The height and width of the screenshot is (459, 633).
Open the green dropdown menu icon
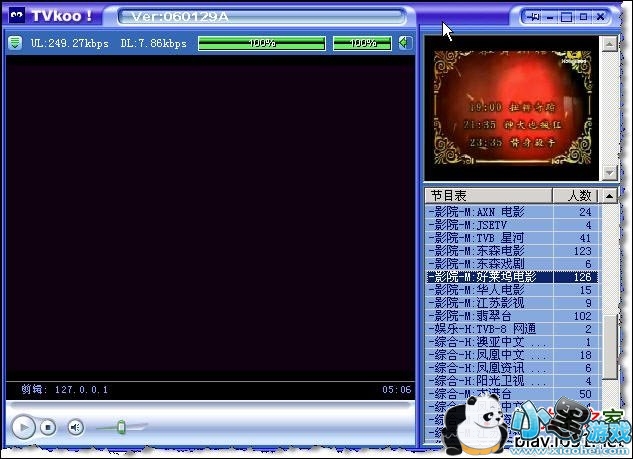pyautogui.click(x=15, y=43)
